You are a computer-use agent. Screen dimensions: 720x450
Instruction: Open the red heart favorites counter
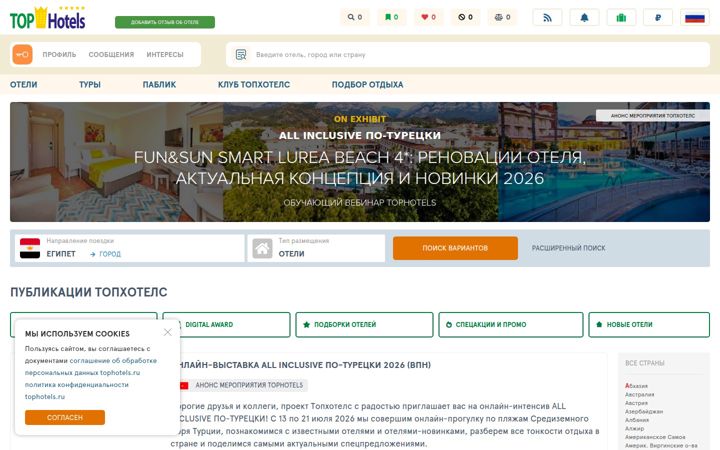click(x=428, y=17)
